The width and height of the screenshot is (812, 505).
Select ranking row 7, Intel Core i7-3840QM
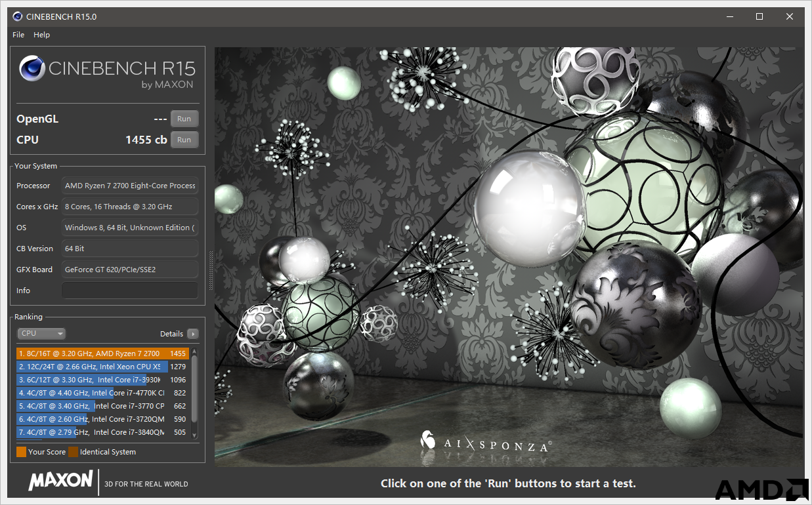point(102,432)
